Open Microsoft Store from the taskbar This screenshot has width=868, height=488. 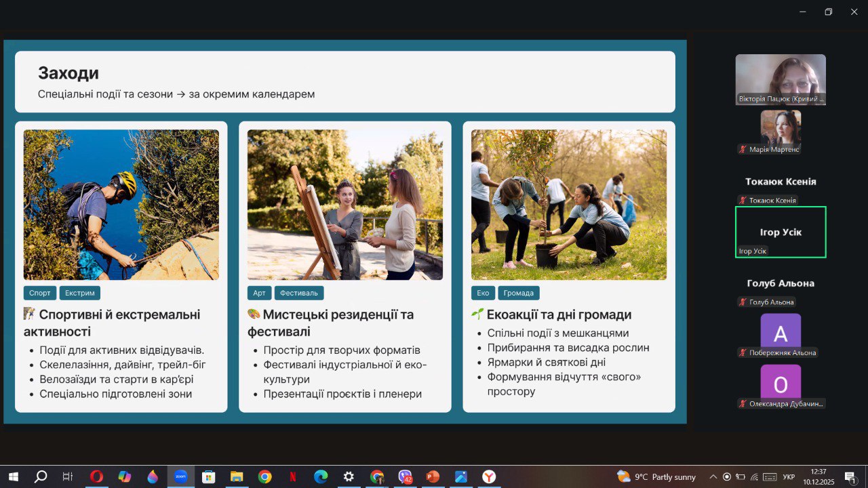point(208,476)
